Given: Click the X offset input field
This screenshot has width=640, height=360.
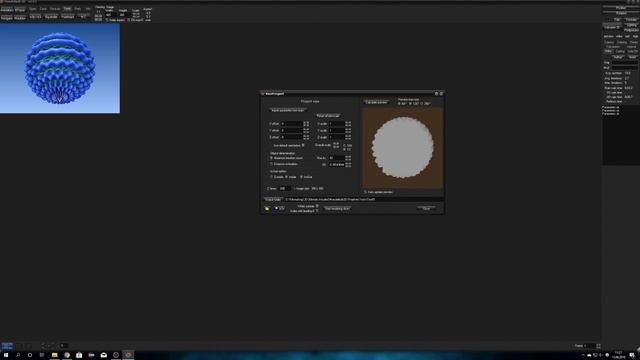Looking at the screenshot, I should (x=292, y=124).
